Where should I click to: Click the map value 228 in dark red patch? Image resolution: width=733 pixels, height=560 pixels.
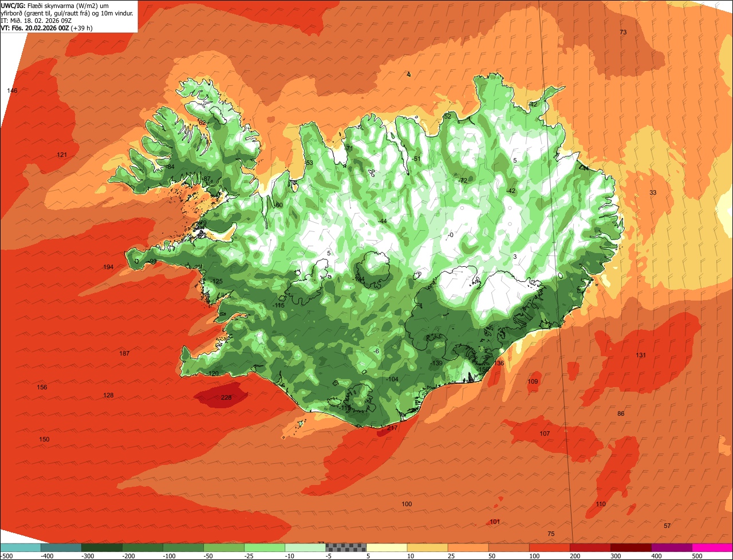tap(226, 397)
